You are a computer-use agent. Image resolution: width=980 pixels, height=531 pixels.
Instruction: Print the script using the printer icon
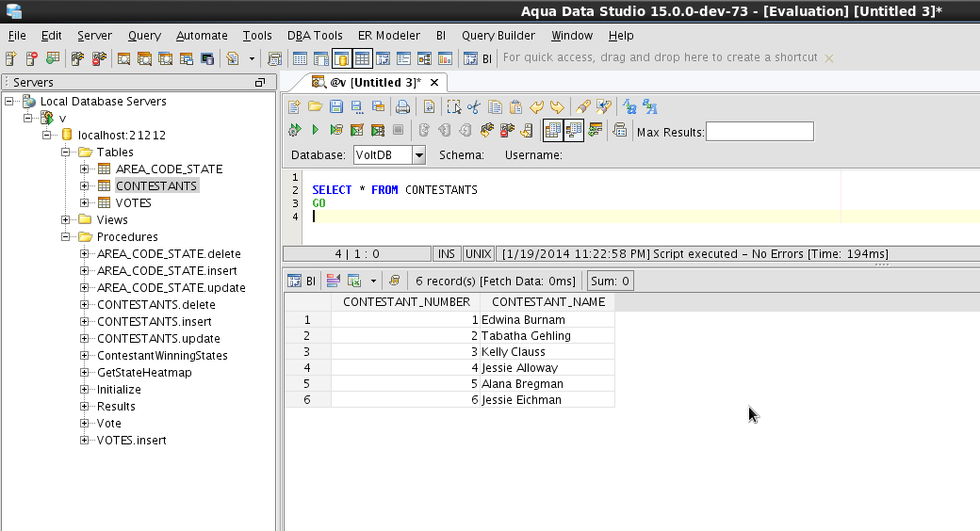403,106
